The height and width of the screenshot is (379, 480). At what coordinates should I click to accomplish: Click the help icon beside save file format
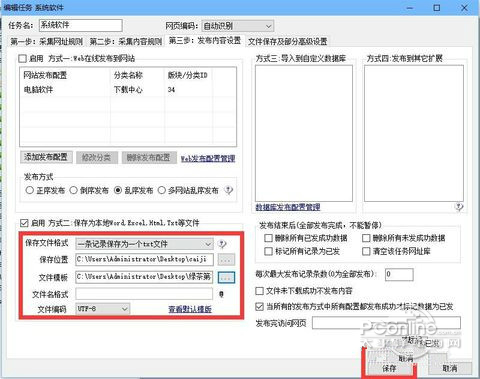pos(222,244)
